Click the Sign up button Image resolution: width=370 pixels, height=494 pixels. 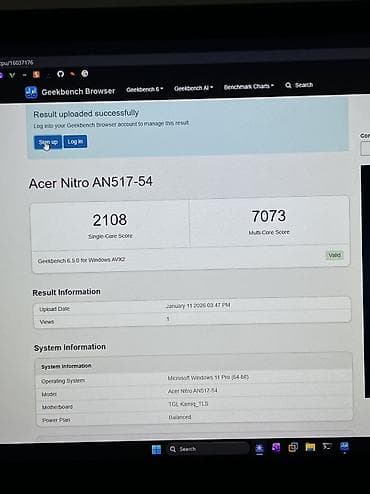48,142
